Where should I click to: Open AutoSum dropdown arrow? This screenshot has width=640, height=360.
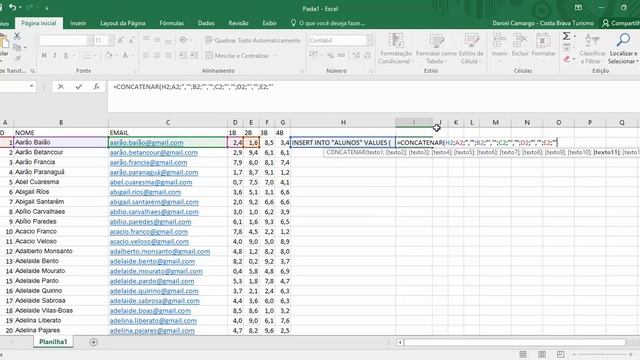[x=575, y=37]
